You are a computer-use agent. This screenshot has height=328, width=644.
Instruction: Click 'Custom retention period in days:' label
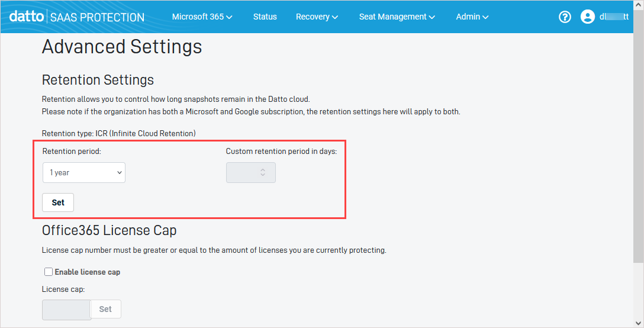[281, 151]
